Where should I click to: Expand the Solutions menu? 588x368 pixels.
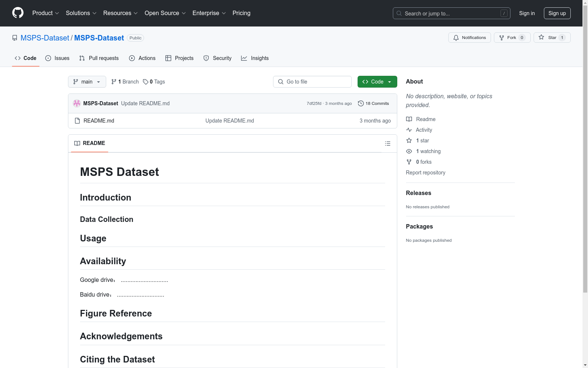pyautogui.click(x=81, y=13)
